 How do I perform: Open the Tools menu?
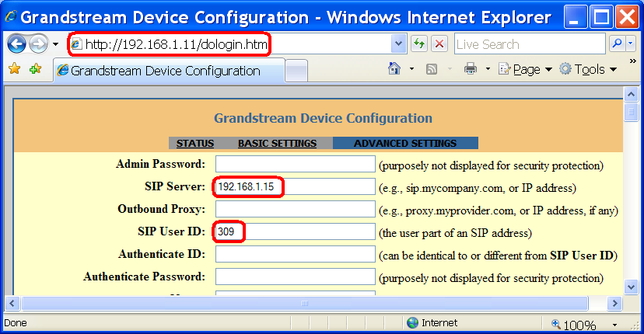coord(588,69)
